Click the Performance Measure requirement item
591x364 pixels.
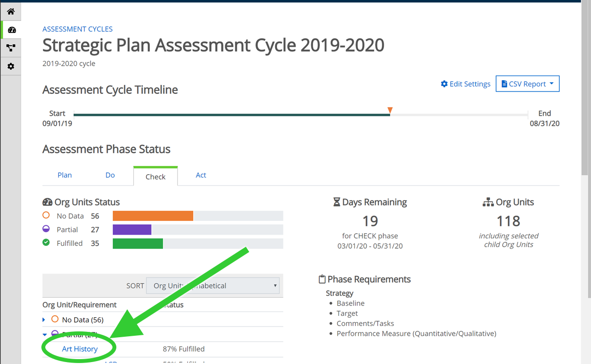coord(416,333)
